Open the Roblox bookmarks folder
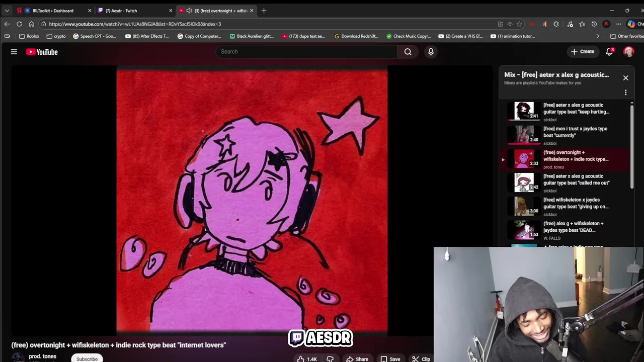Image resolution: width=644 pixels, height=362 pixels. coord(29,36)
